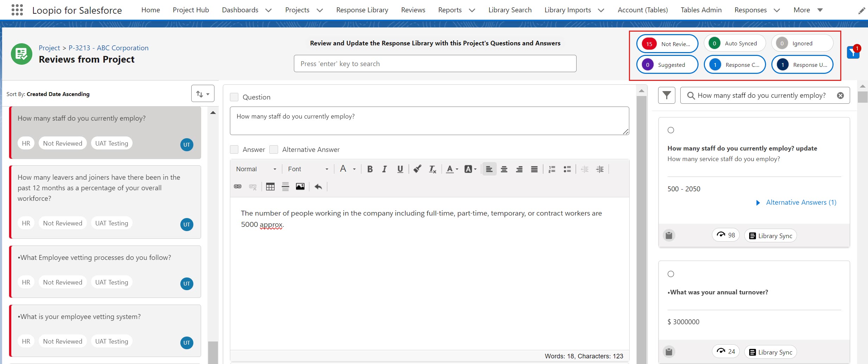Viewport: 868px width, 364px height.
Task: Click the blue filter icon with badge
Action: pyautogui.click(x=853, y=52)
